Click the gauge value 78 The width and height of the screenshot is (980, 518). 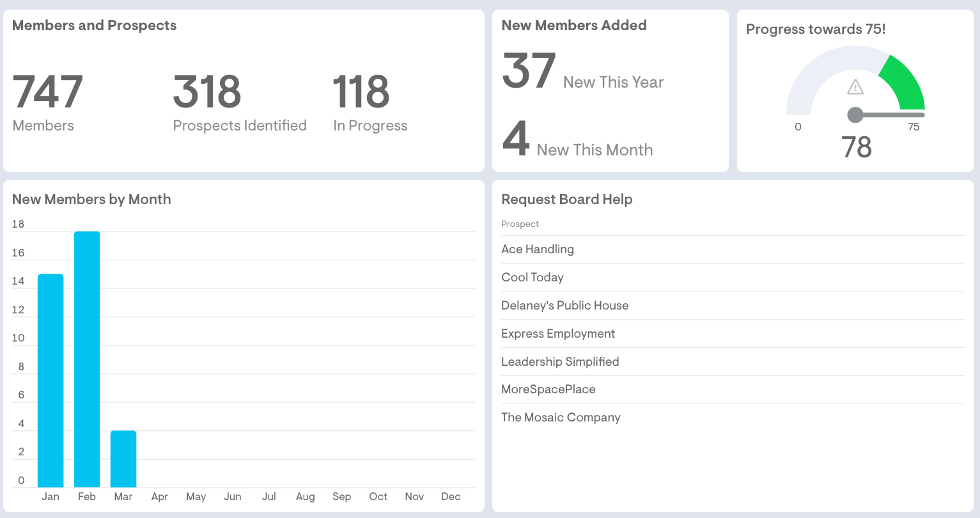(x=857, y=148)
